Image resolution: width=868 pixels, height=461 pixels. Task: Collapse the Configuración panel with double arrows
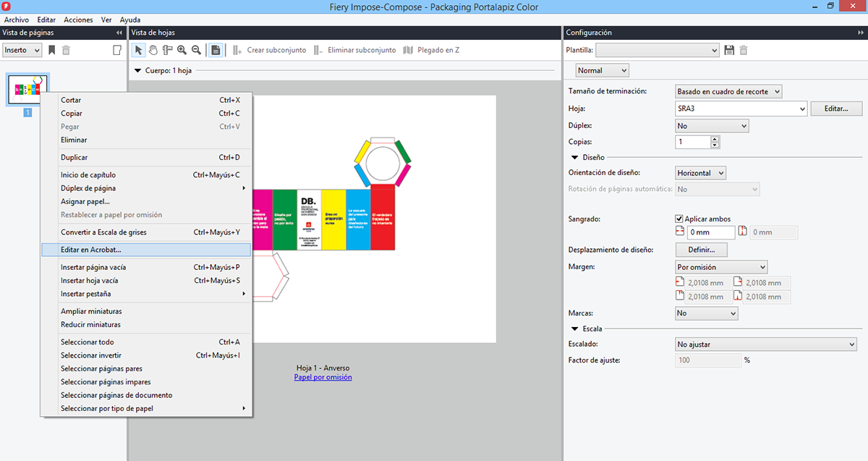(860, 33)
